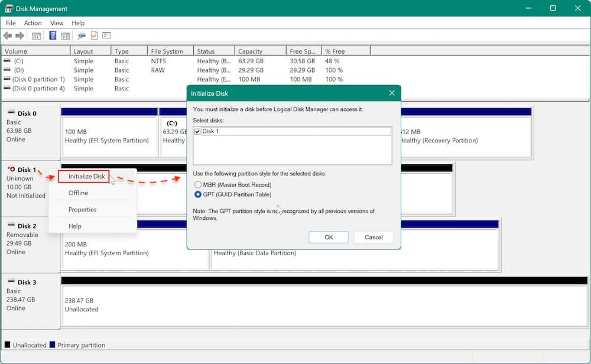Select MBR (Master Boot Record) partition style
This screenshot has width=591, height=364.
[199, 184]
